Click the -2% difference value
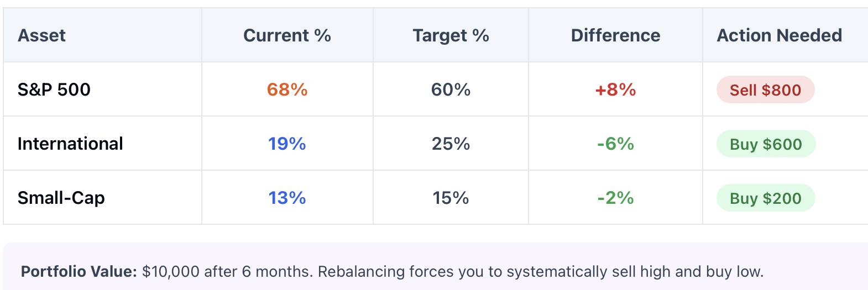Screen dimensions: 868x290 coord(615,198)
